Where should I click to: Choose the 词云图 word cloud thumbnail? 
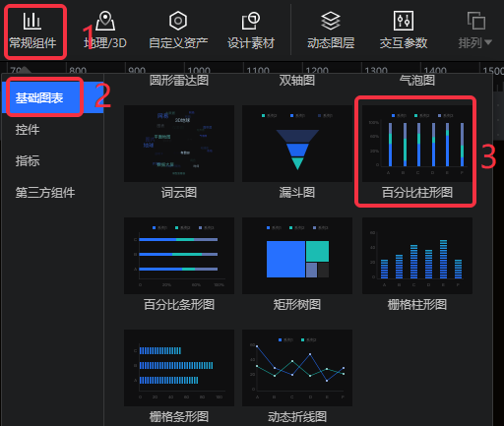pos(179,144)
